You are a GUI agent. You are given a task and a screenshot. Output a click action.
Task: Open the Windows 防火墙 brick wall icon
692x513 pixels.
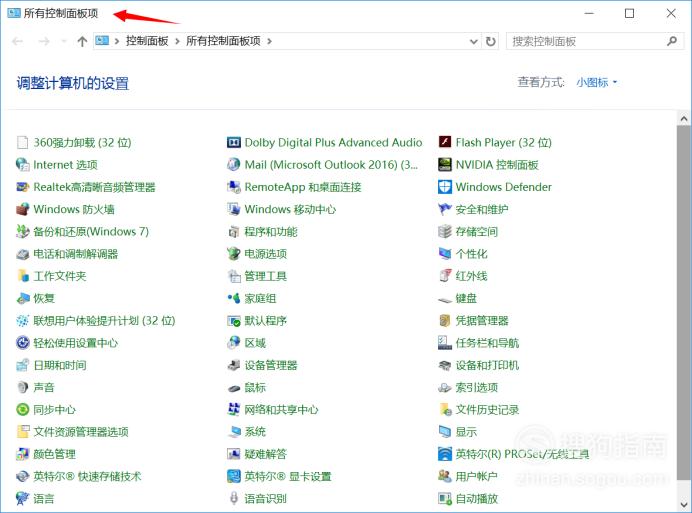(23, 209)
